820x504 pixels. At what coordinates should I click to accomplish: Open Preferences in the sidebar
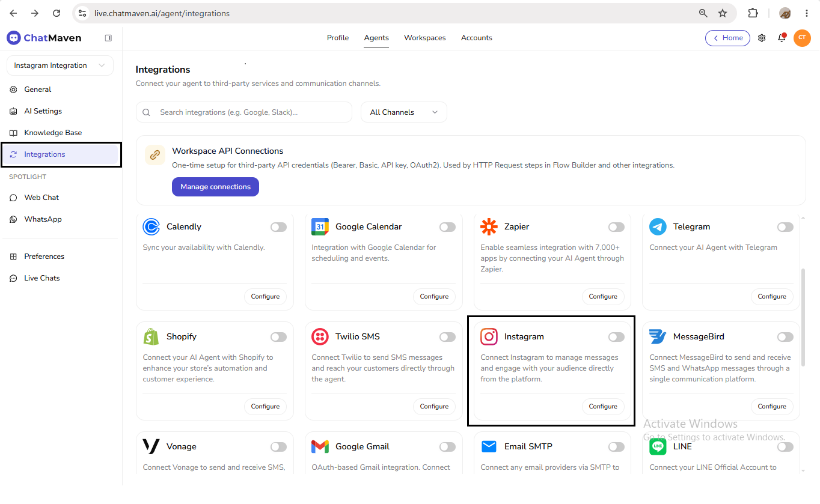tap(60, 257)
